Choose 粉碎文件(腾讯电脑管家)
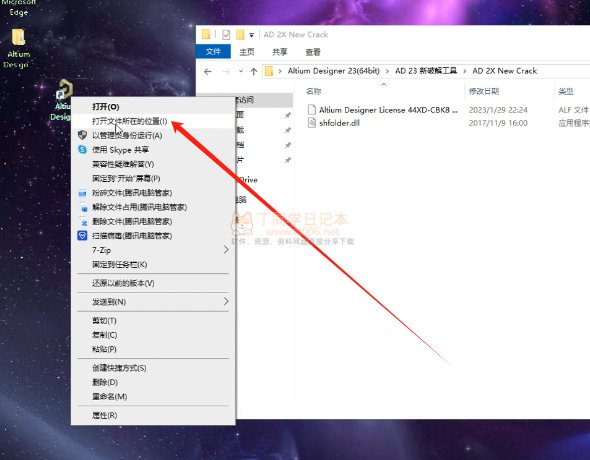This screenshot has width=590, height=460. (154, 193)
